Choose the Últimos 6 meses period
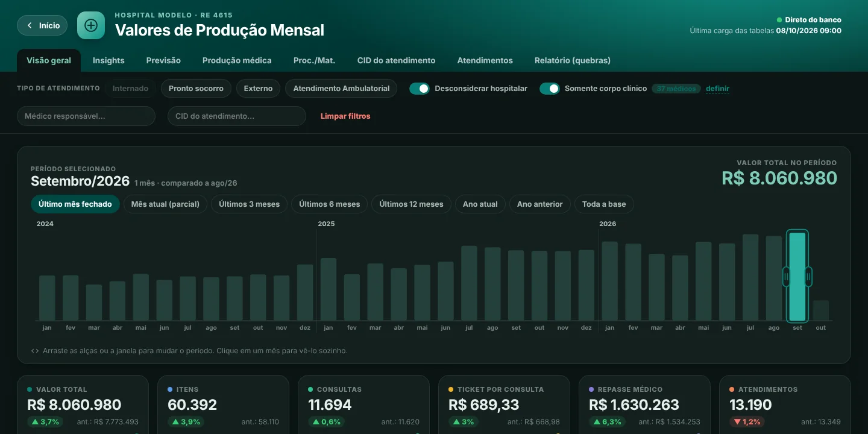 (x=329, y=204)
